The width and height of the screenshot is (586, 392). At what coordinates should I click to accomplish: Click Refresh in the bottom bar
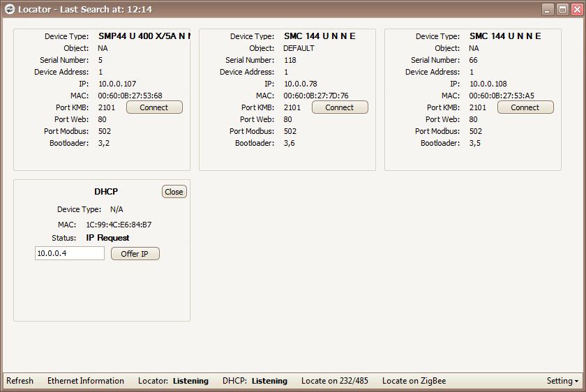20,381
